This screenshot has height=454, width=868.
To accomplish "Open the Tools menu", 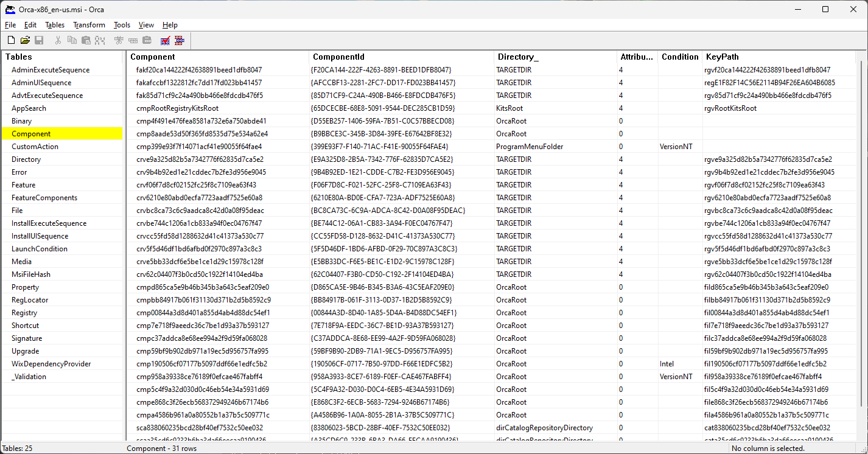I will [x=121, y=25].
